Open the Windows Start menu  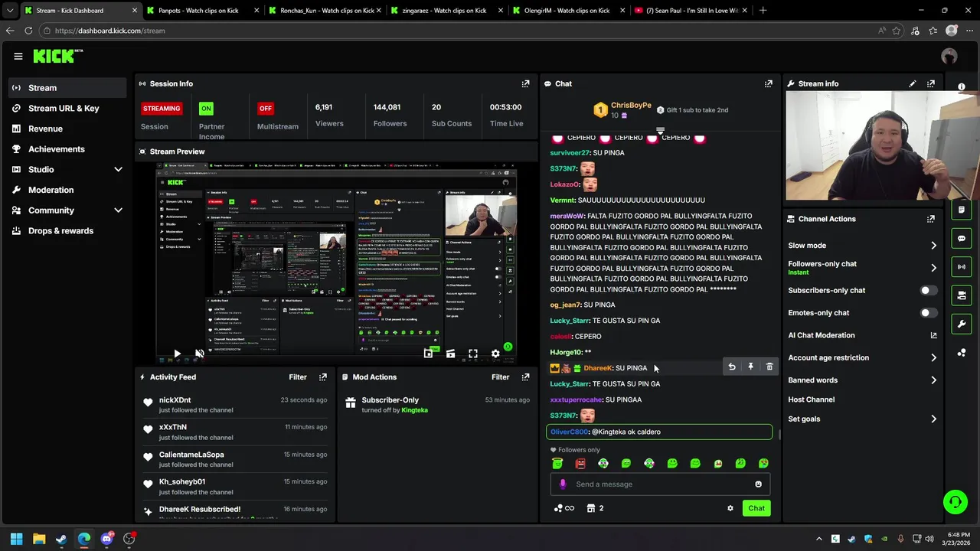16,539
